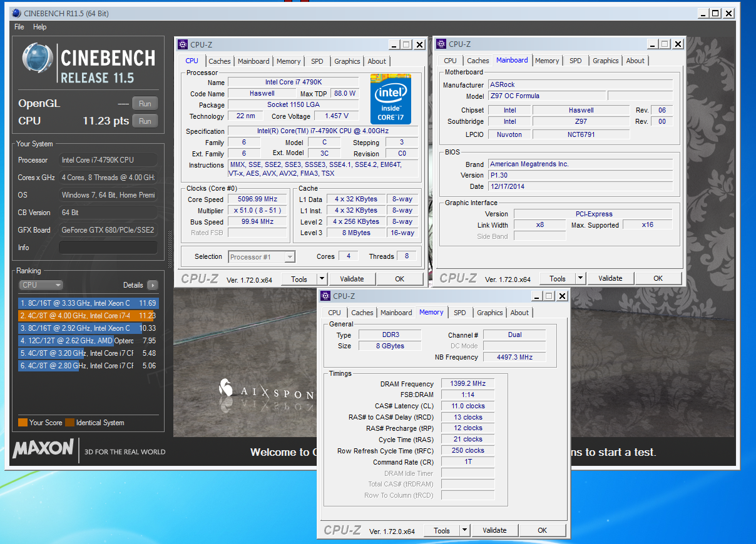Image resolution: width=756 pixels, height=544 pixels.
Task: Select ranking row 12C/12T @ 2.62 GHz AMD
Action: click(88, 341)
